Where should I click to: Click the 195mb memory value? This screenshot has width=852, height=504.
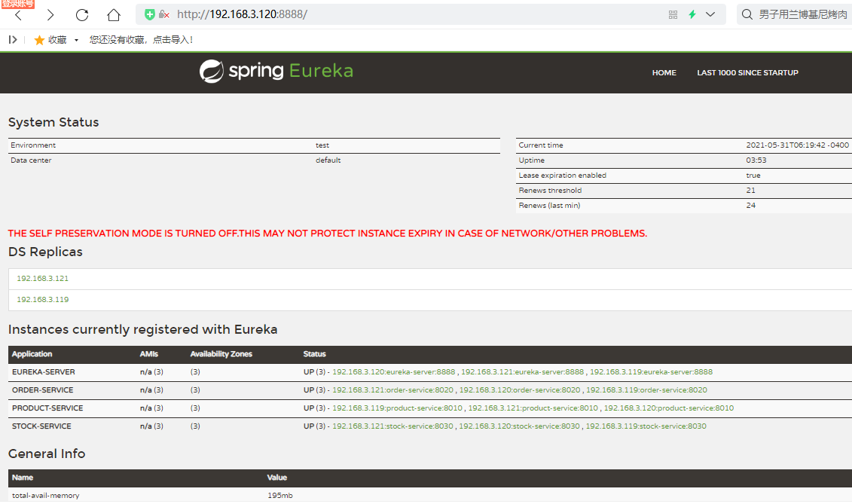click(279, 495)
